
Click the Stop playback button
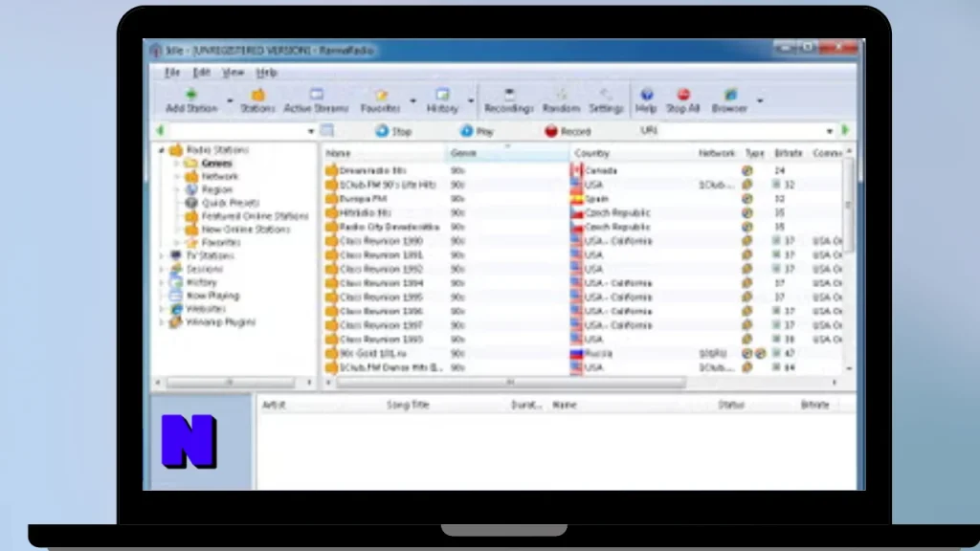[393, 131]
